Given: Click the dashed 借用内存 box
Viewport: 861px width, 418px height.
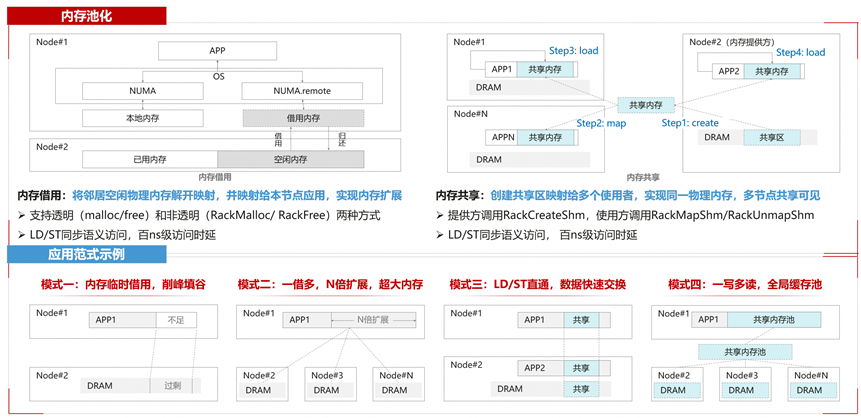Looking at the screenshot, I should 303,118.
